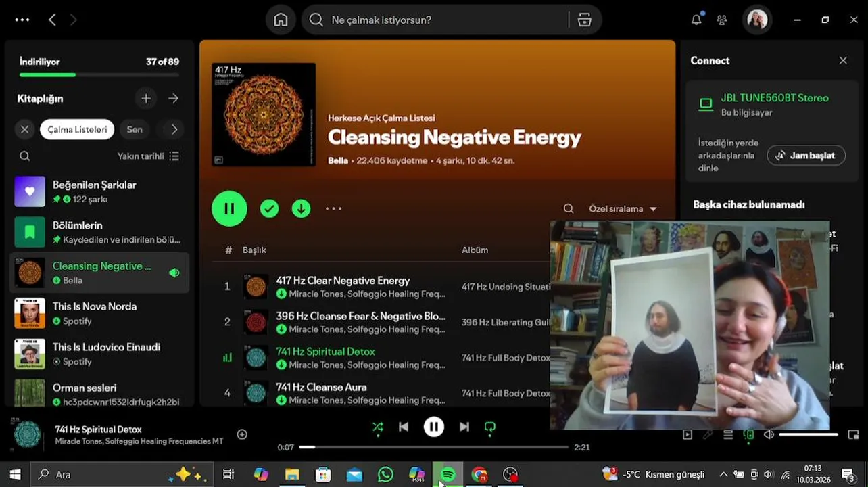
Task: Show hidden tray icons chevron
Action: click(723, 474)
